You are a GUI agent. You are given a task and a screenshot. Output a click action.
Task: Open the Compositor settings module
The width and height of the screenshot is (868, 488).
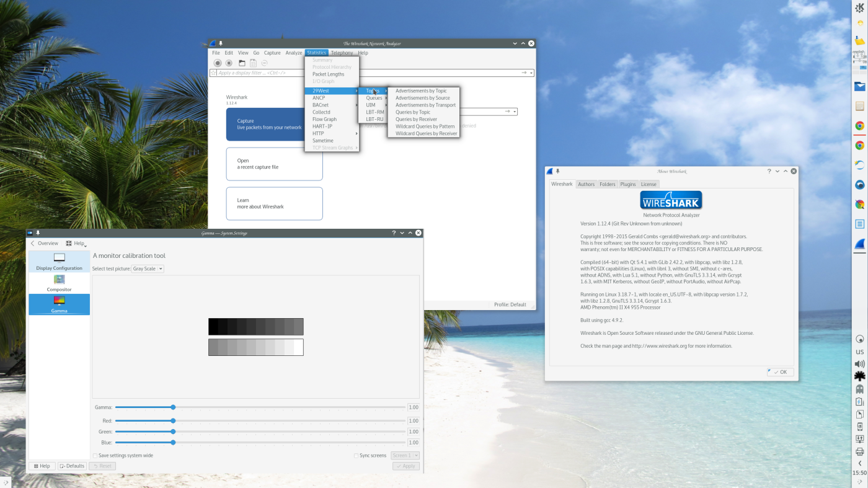click(x=59, y=283)
